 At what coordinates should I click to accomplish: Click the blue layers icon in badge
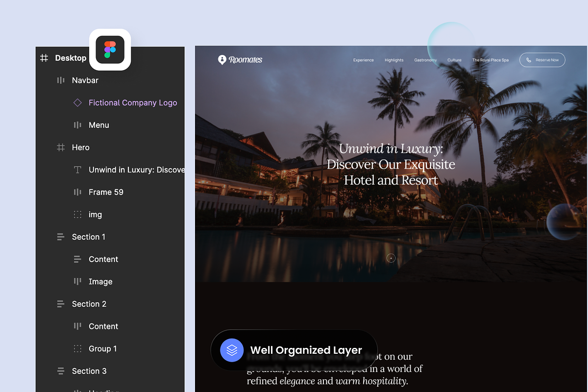pyautogui.click(x=232, y=350)
